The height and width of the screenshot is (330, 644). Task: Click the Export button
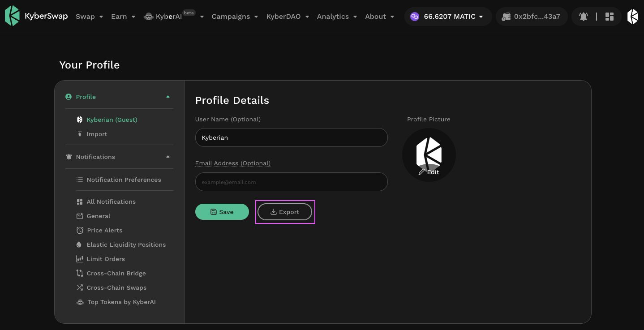pyautogui.click(x=285, y=212)
